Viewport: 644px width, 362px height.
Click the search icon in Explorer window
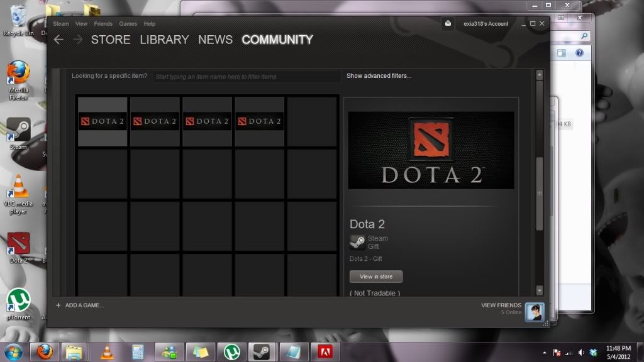coord(584,36)
